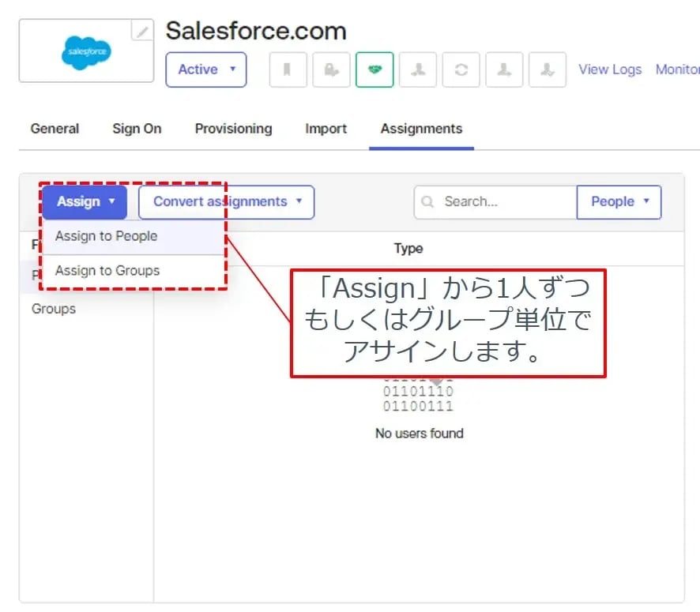The height and width of the screenshot is (612, 700).
Task: Click the person icon left of the sync icon
Action: (417, 70)
